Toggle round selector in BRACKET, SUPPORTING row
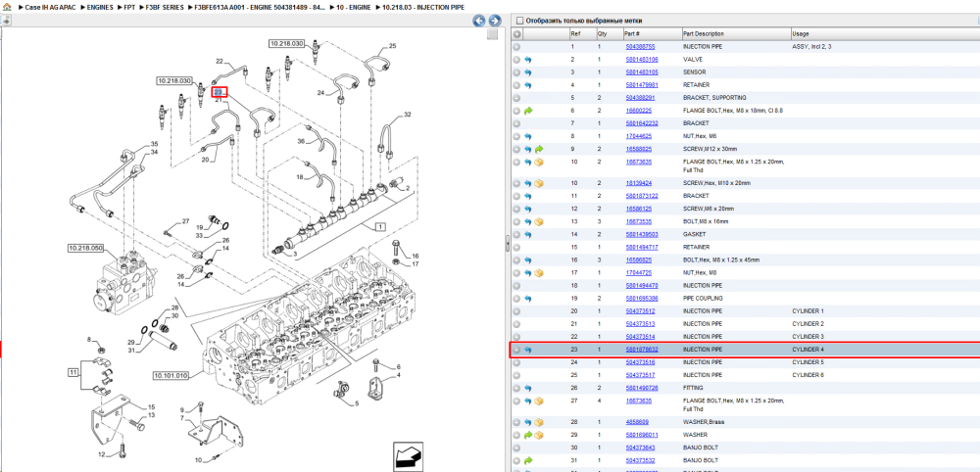Screen dimensions: 980x472 click(516, 98)
